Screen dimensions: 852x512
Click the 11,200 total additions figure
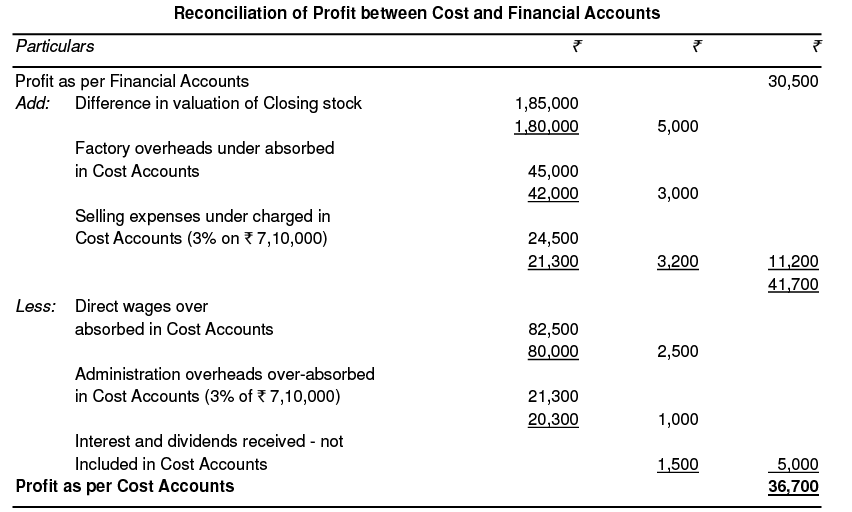tap(793, 262)
